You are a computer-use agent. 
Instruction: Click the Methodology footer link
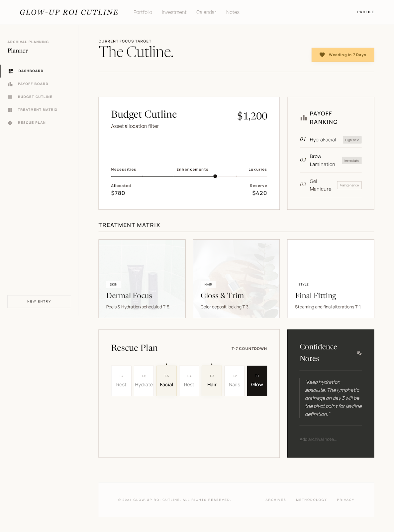point(311,500)
